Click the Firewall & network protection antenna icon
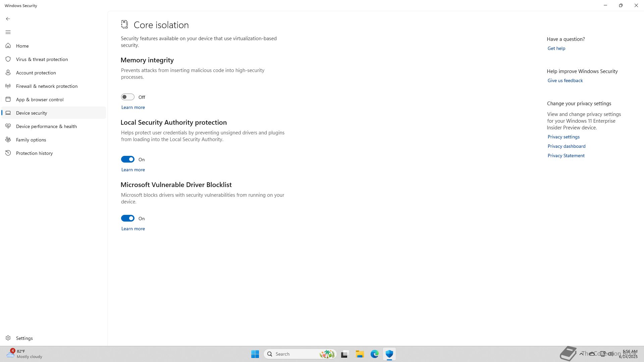 point(8,86)
